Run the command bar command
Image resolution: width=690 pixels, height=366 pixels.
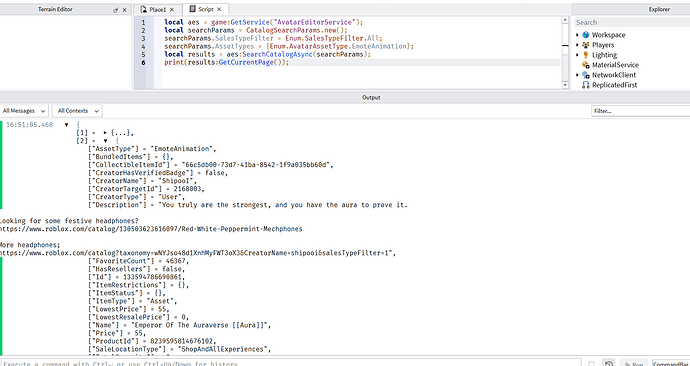click(633, 363)
